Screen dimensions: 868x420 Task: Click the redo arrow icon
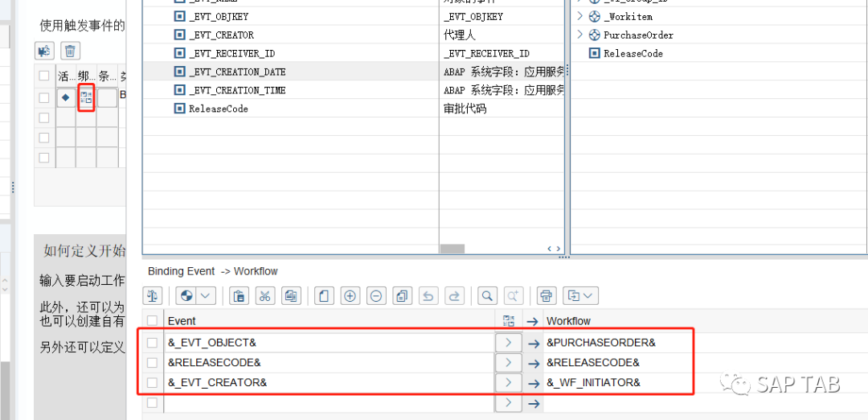click(x=454, y=296)
